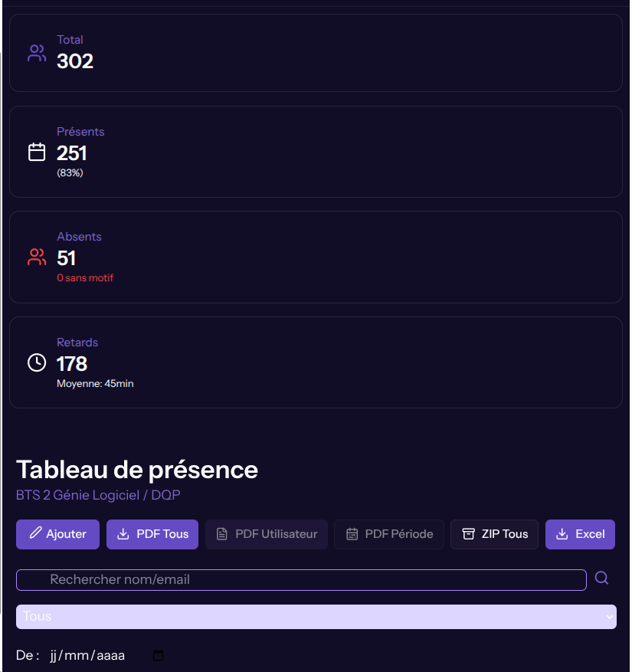Select the Total 302 statistics card
This screenshot has width=632, height=672.
[x=316, y=53]
